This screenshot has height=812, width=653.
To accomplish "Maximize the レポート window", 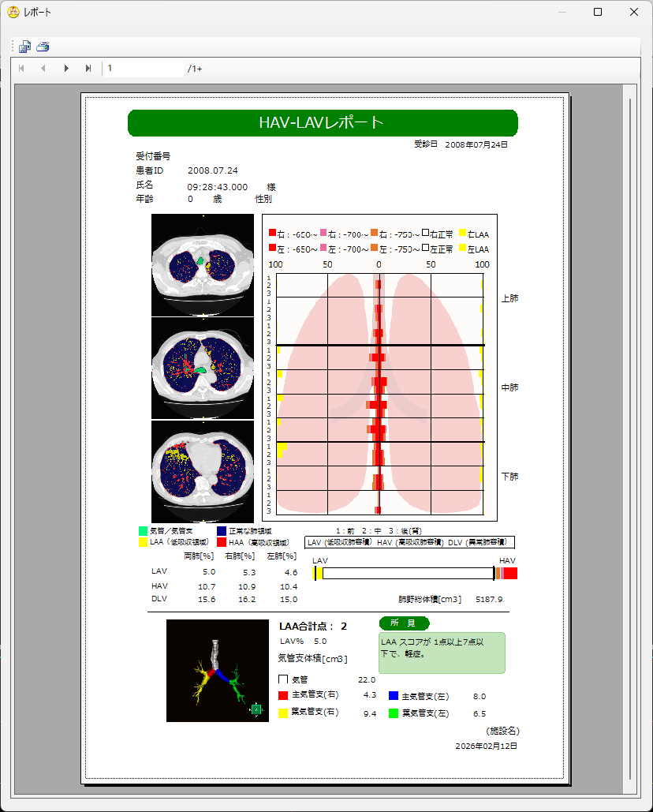I will (597, 12).
